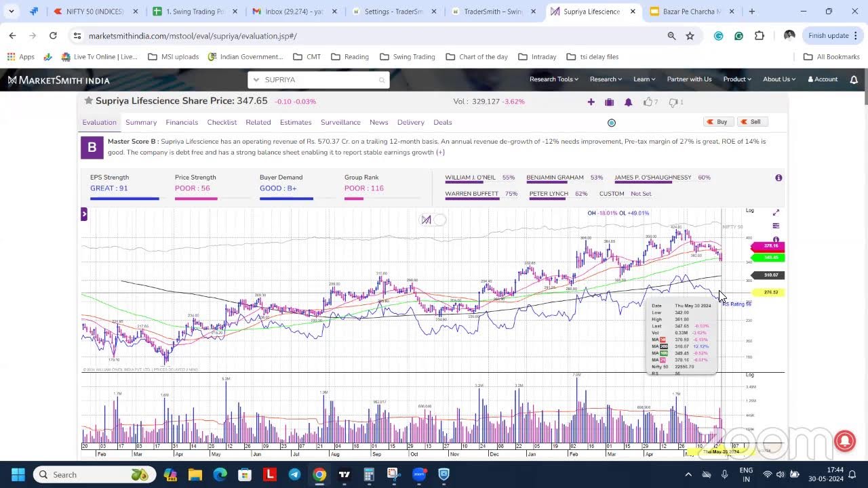Expand About Us menu
Screen dimensions: 868x488
click(779, 79)
